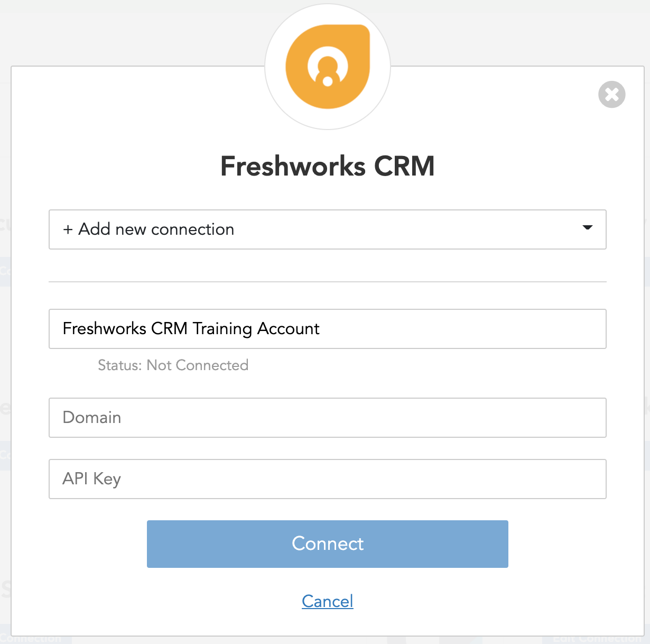
Task: Close the Freshworks CRM dialog
Action: 611,95
